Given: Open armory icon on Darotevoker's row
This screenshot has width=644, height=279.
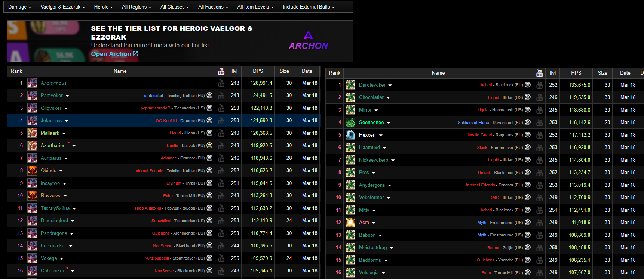Looking at the screenshot, I should (528, 85).
